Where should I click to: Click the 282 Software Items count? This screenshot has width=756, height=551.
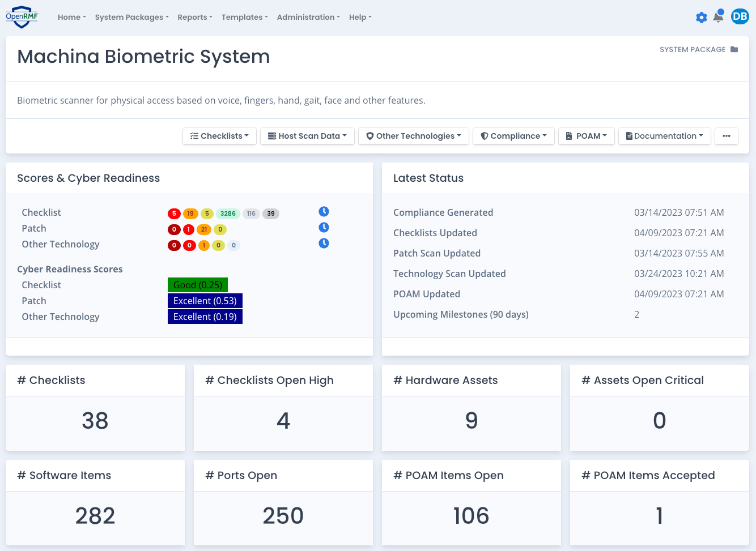[x=95, y=516]
